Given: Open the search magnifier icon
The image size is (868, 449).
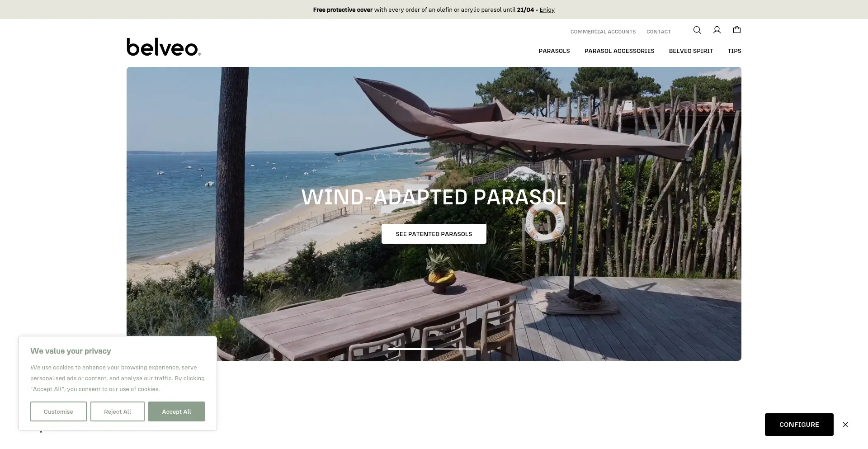Looking at the screenshot, I should (697, 30).
